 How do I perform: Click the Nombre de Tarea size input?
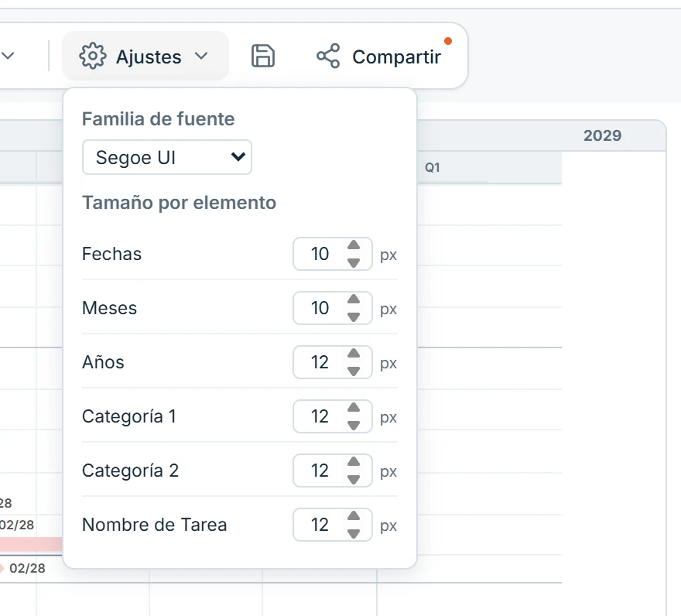tap(332, 525)
